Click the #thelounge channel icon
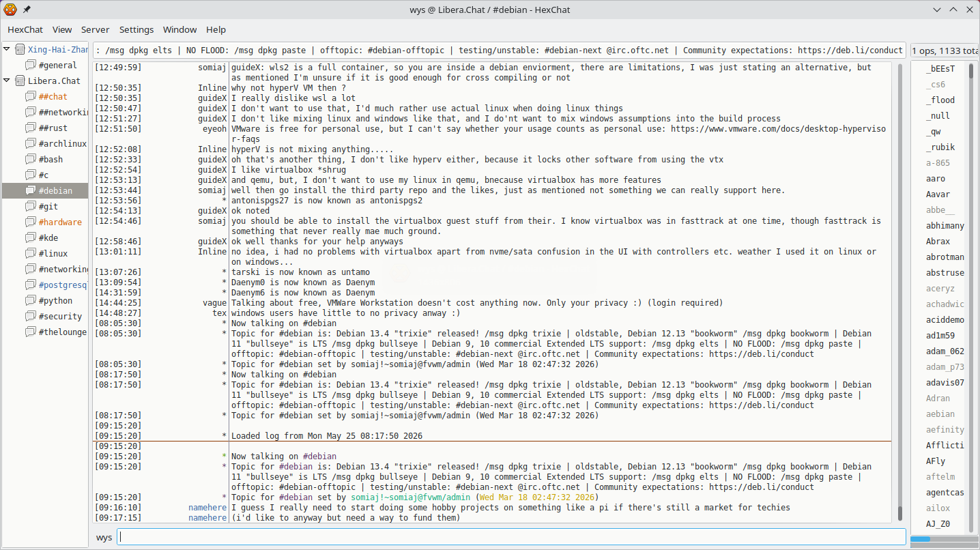This screenshot has width=980, height=550. click(x=30, y=332)
